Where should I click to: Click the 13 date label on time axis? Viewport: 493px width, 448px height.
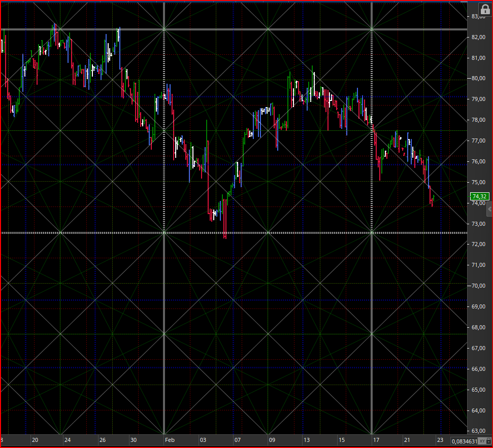coord(307,440)
